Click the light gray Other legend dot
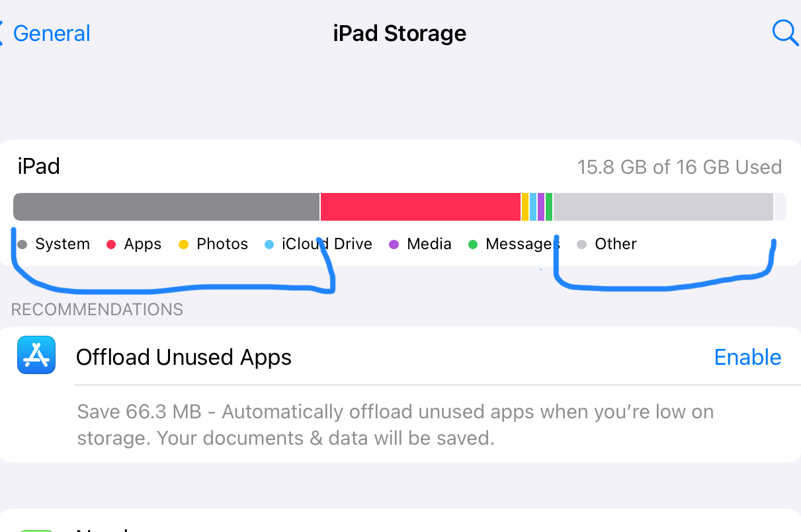Image resolution: width=801 pixels, height=532 pixels. (581, 245)
